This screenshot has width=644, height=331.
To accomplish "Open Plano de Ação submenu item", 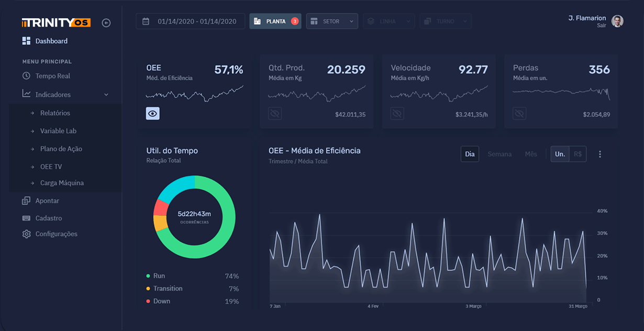I will (x=61, y=149).
